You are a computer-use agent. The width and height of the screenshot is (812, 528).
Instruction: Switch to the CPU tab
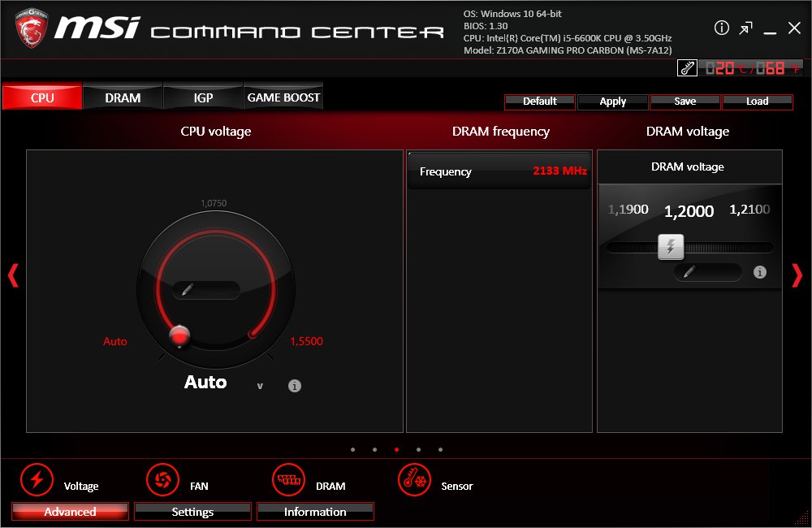[x=42, y=97]
